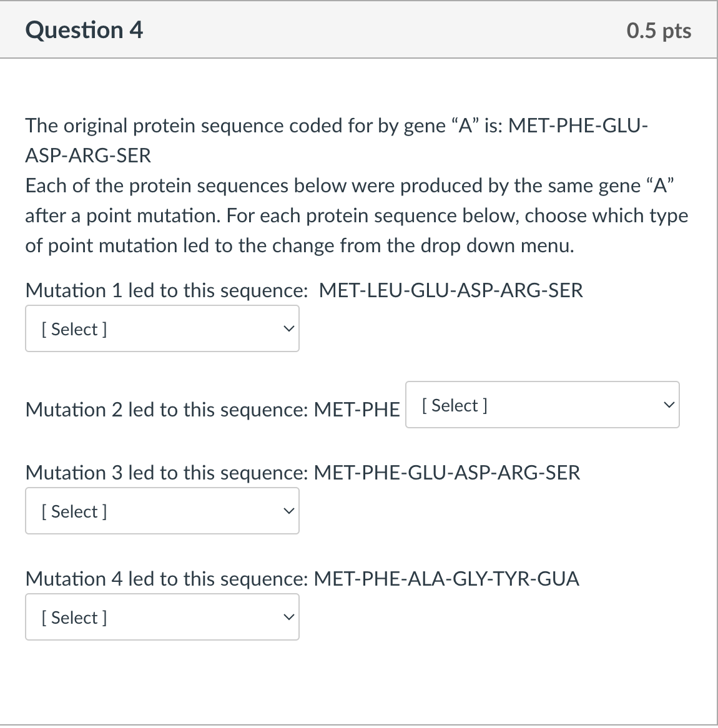Image resolution: width=718 pixels, height=728 pixels.
Task: Click the [Select] placeholder under Mutation 3
Action: pyautogui.click(x=74, y=511)
